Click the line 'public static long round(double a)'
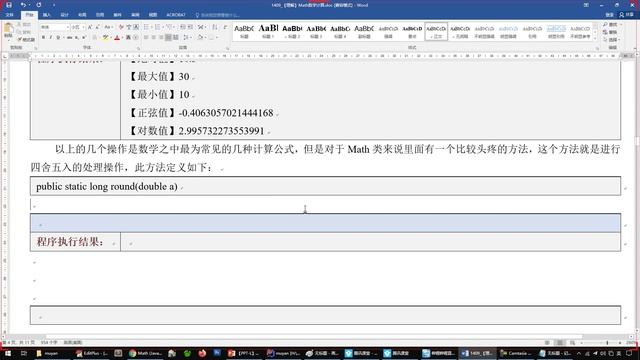 (107, 187)
